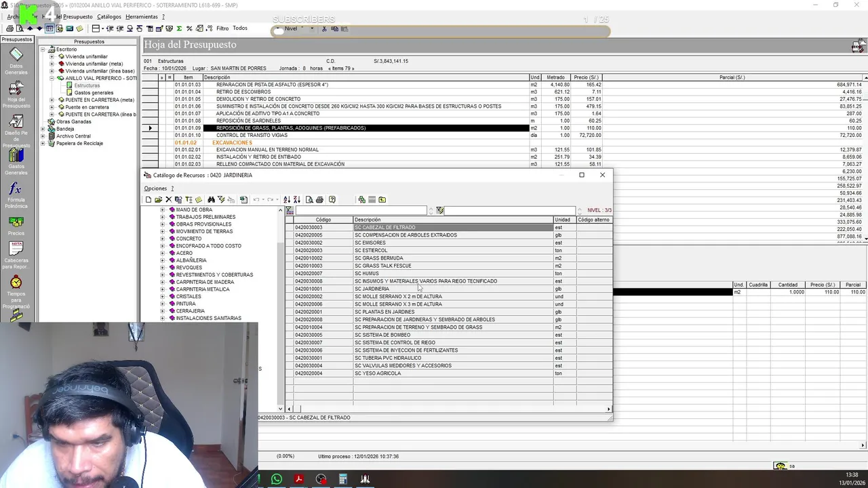Click the binoculars search icon in catalog toolbar
Screen dimensions: 868x488
[x=211, y=200]
